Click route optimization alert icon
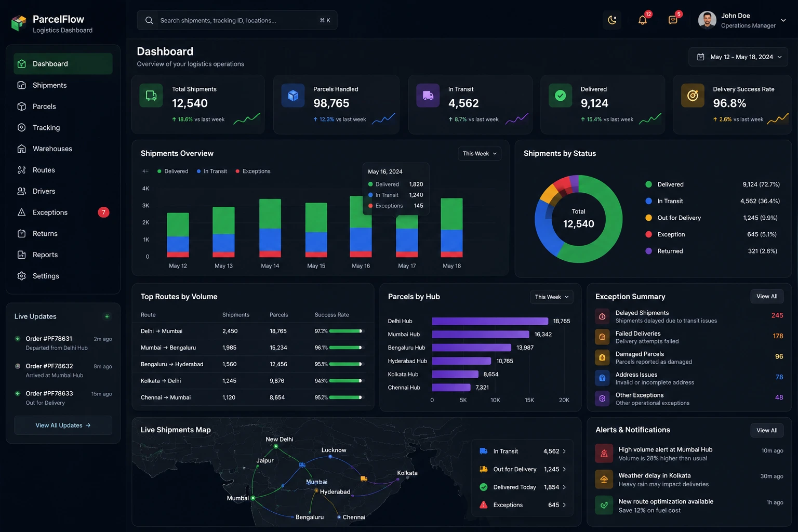 (x=604, y=506)
